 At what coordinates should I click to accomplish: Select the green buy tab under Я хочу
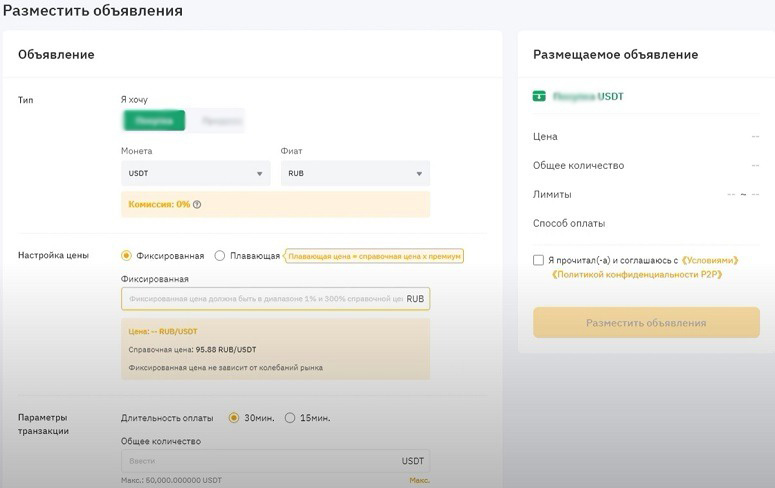pos(154,121)
